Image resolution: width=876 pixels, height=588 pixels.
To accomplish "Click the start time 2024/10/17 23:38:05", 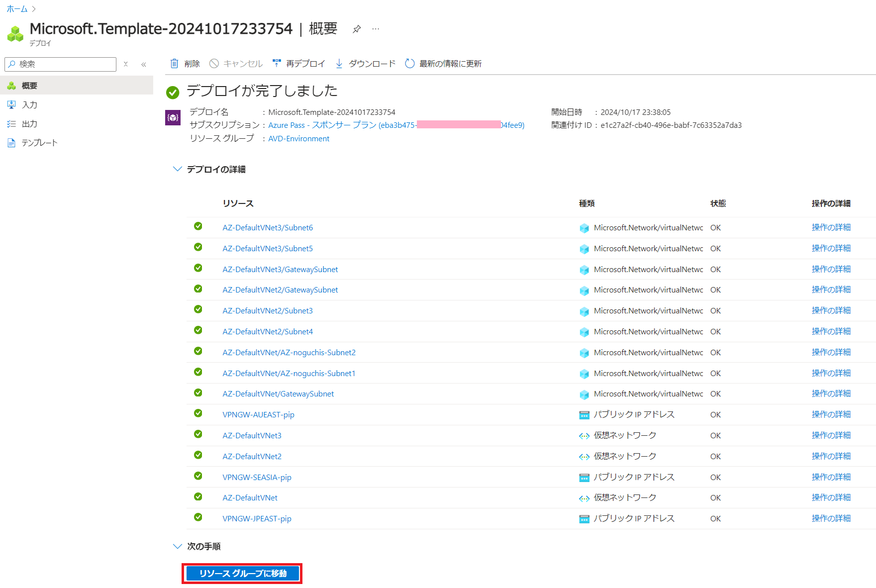I will point(635,112).
